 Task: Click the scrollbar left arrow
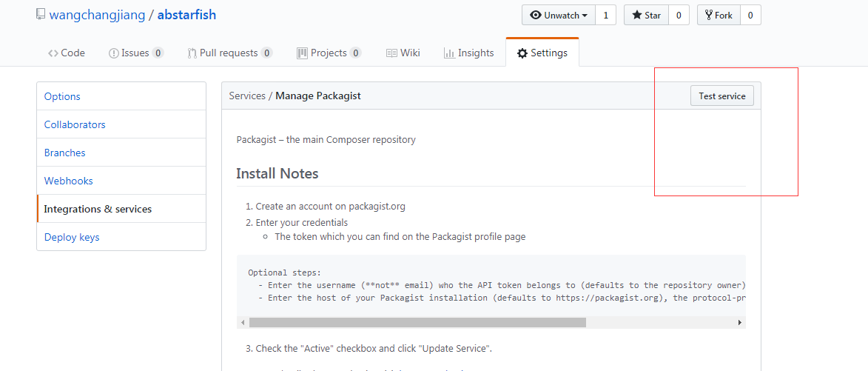click(x=243, y=322)
